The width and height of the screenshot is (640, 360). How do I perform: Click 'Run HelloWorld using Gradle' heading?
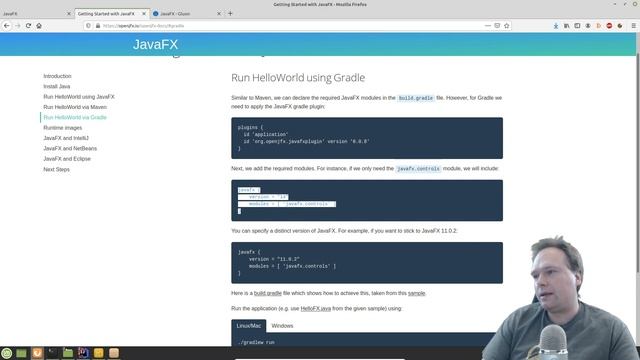pos(298,78)
